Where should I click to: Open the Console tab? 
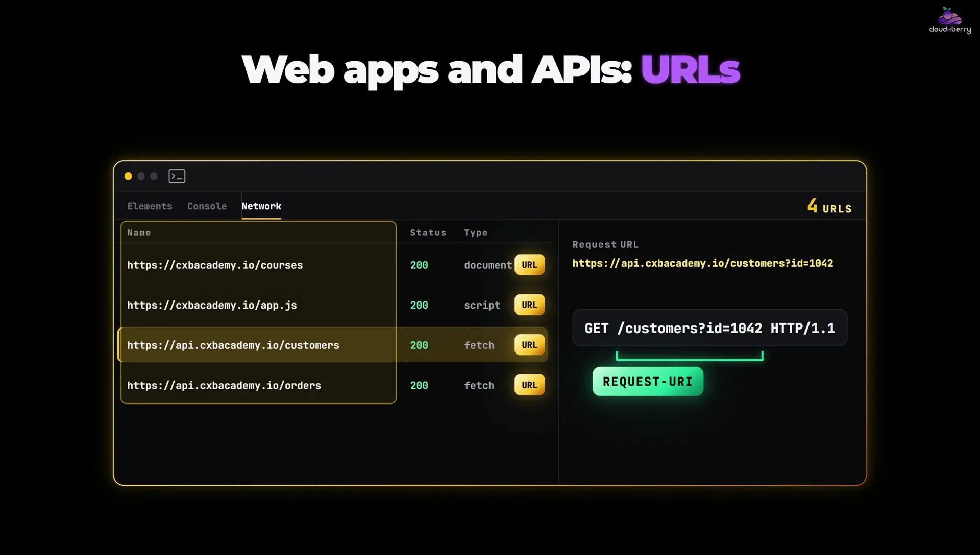(207, 206)
